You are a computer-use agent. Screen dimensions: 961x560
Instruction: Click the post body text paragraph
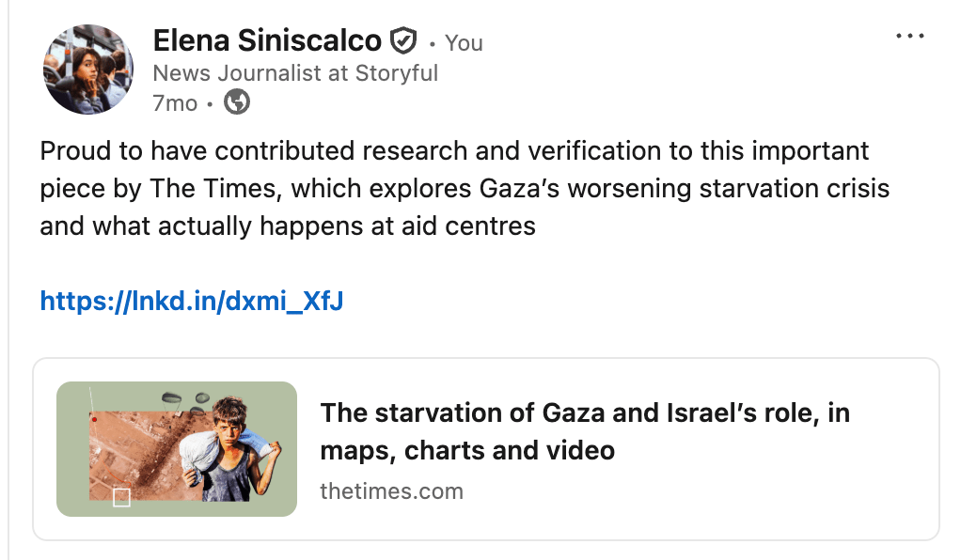pyautogui.click(x=464, y=188)
